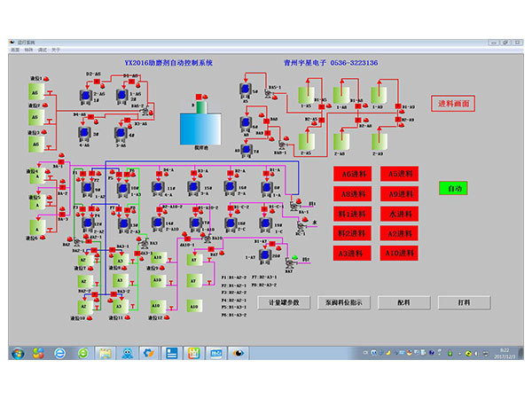Toggle the A10进料 feed switch

point(401,253)
